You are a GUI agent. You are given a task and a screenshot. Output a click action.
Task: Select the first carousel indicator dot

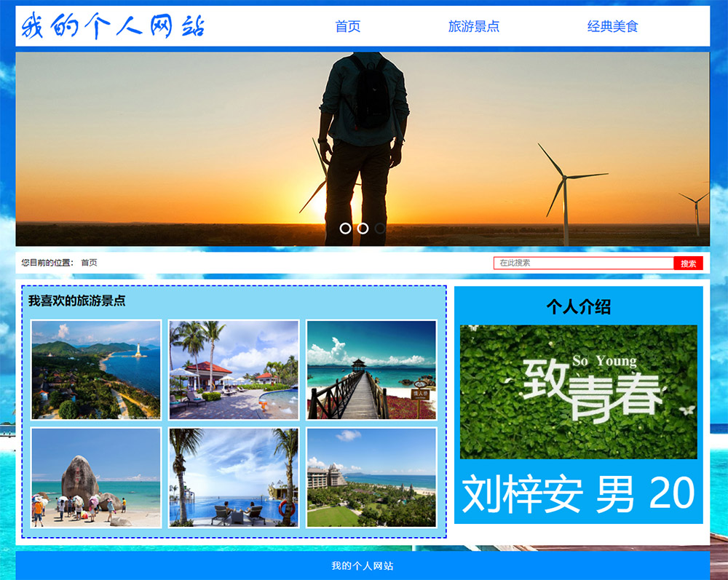click(345, 229)
